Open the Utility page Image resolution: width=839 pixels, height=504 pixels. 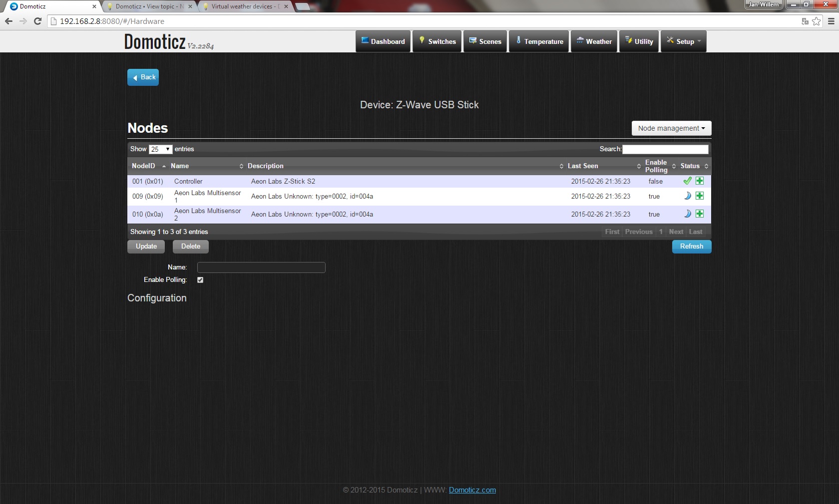pyautogui.click(x=639, y=41)
